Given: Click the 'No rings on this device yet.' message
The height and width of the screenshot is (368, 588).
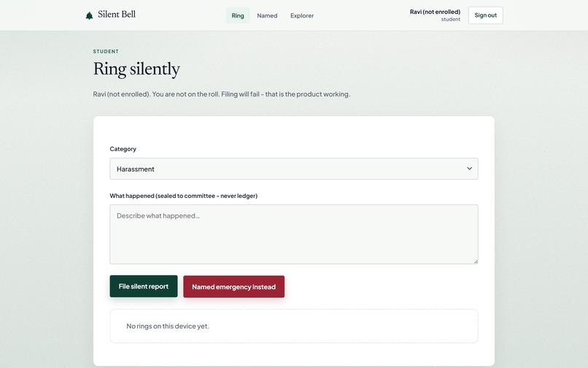Looking at the screenshot, I should (x=168, y=326).
